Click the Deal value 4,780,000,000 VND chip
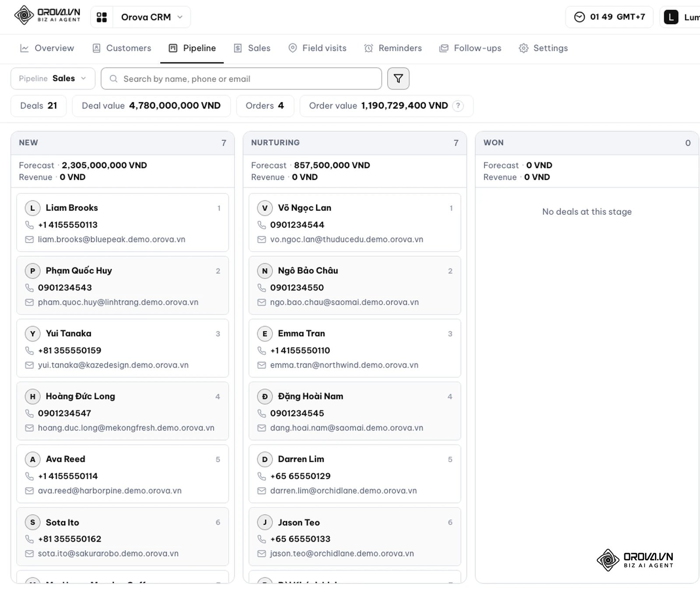This screenshot has height=589, width=700. click(151, 105)
